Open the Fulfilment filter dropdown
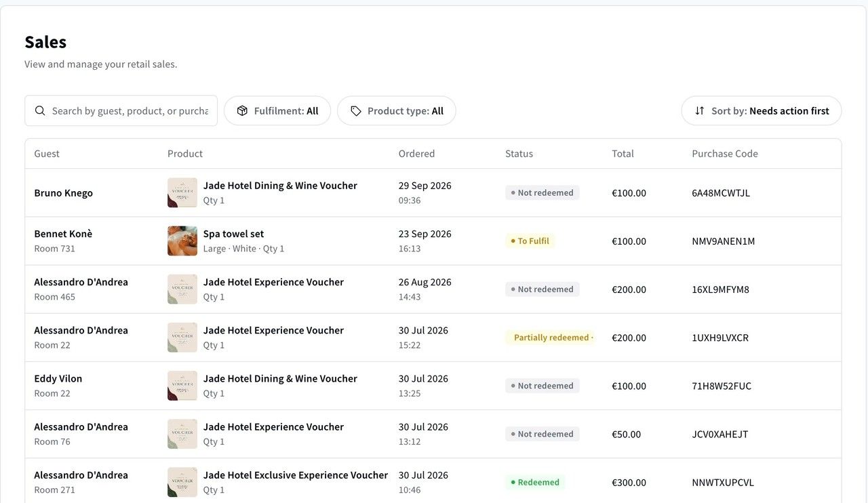Screen dimensions: 868x503 point(277,110)
